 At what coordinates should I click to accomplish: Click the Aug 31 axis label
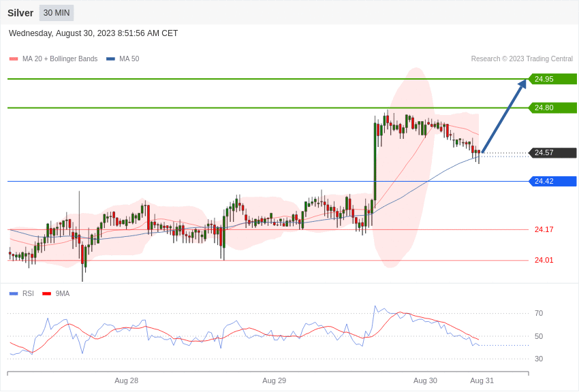tap(482, 380)
